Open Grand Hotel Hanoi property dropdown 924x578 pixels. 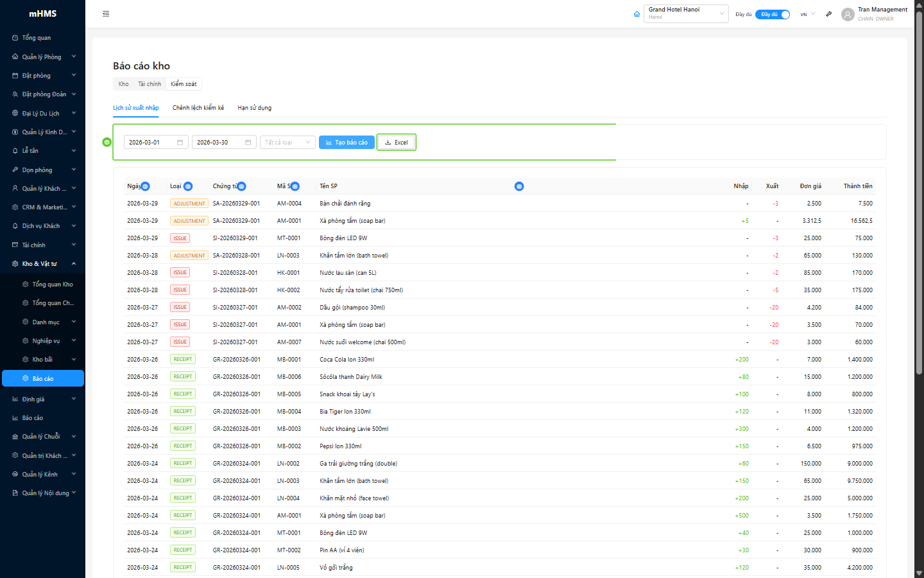685,13
